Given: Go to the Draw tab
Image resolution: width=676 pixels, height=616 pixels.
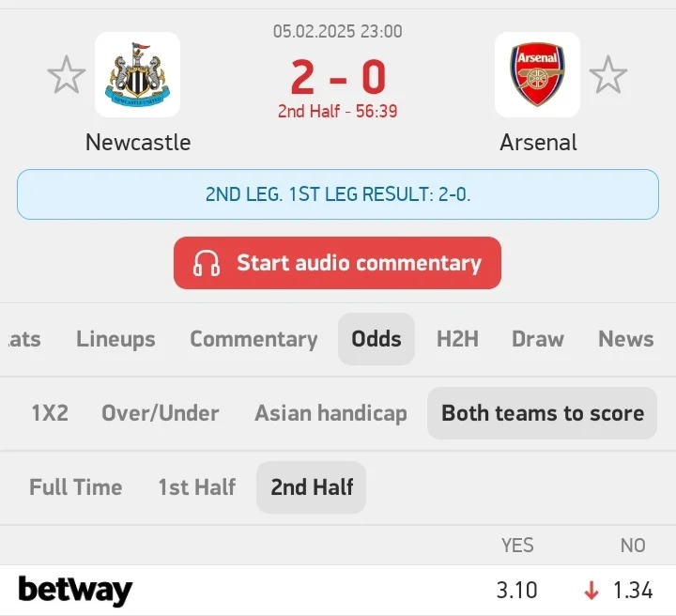Looking at the screenshot, I should pyautogui.click(x=538, y=339).
